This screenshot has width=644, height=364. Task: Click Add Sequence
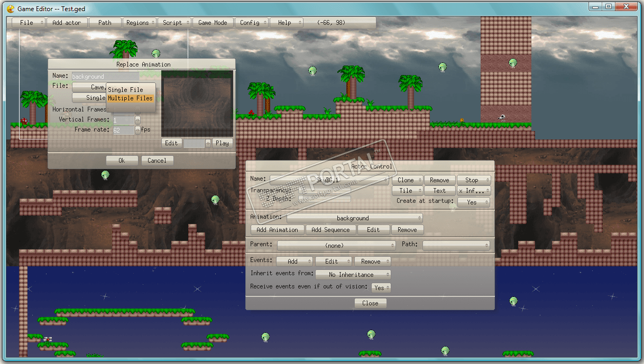[331, 230]
